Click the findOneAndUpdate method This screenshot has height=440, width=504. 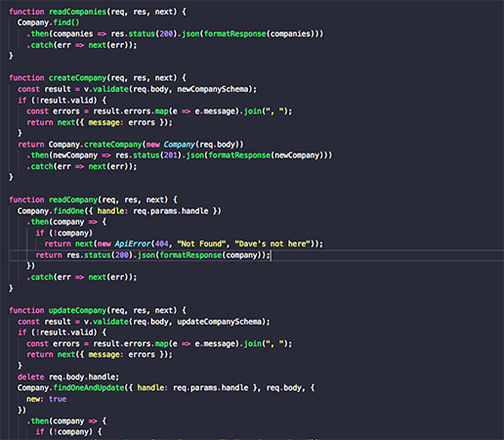tap(89, 388)
